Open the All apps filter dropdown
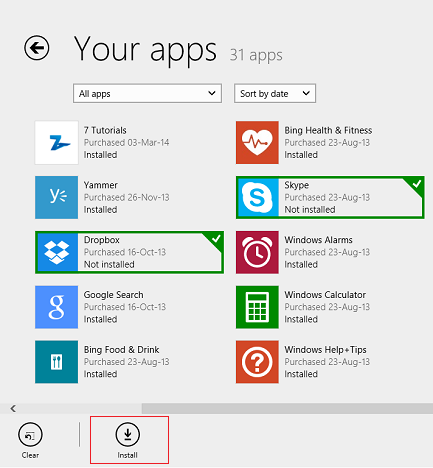 [x=147, y=93]
